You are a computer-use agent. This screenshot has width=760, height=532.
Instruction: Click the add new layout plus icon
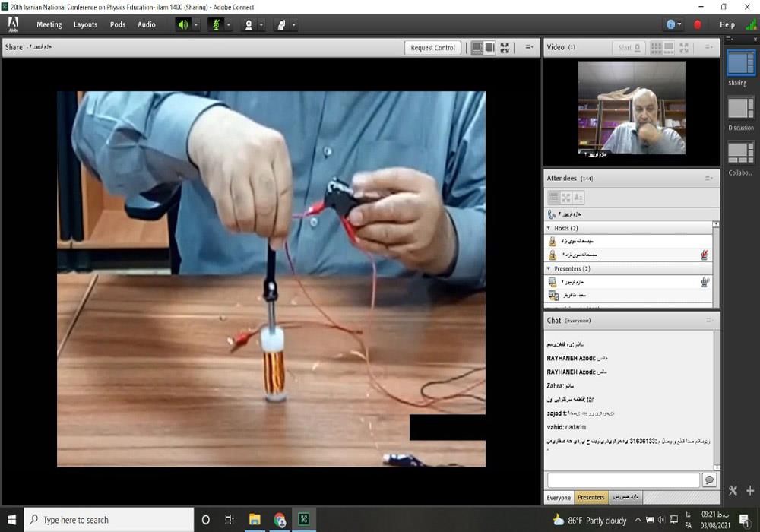(750, 491)
